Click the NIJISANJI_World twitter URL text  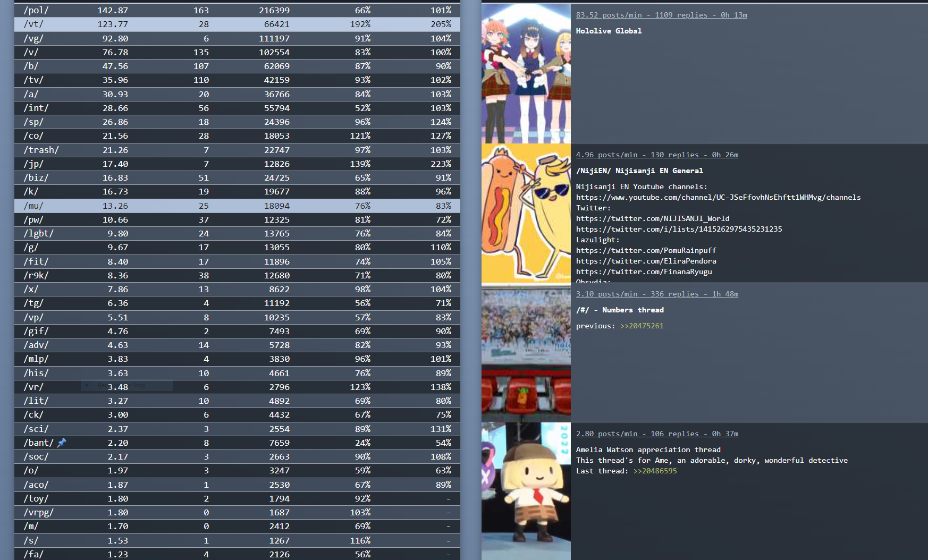[653, 218]
